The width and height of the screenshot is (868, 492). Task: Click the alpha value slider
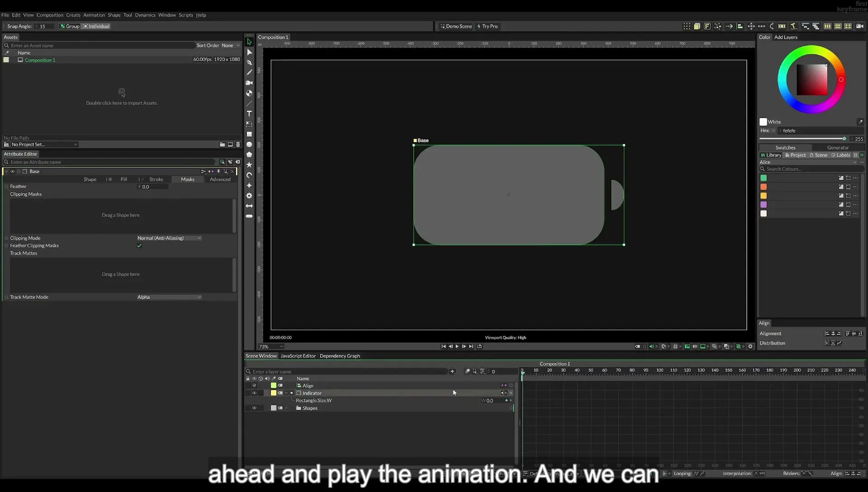pyautogui.click(x=803, y=139)
